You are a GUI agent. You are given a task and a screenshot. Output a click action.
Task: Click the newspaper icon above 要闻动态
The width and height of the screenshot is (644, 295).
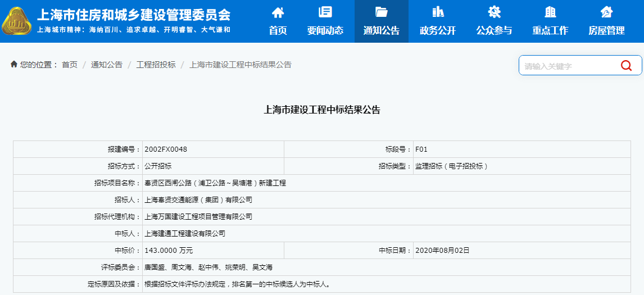click(x=325, y=12)
